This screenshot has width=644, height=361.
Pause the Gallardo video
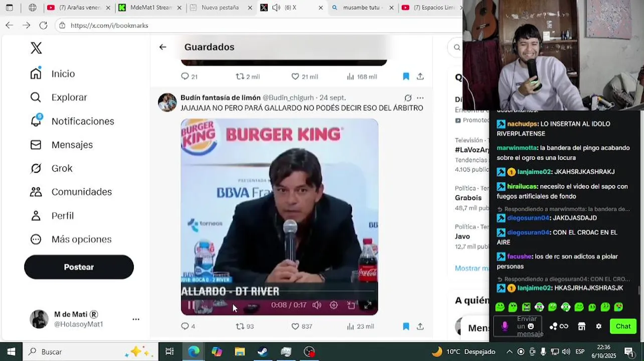[x=191, y=305]
